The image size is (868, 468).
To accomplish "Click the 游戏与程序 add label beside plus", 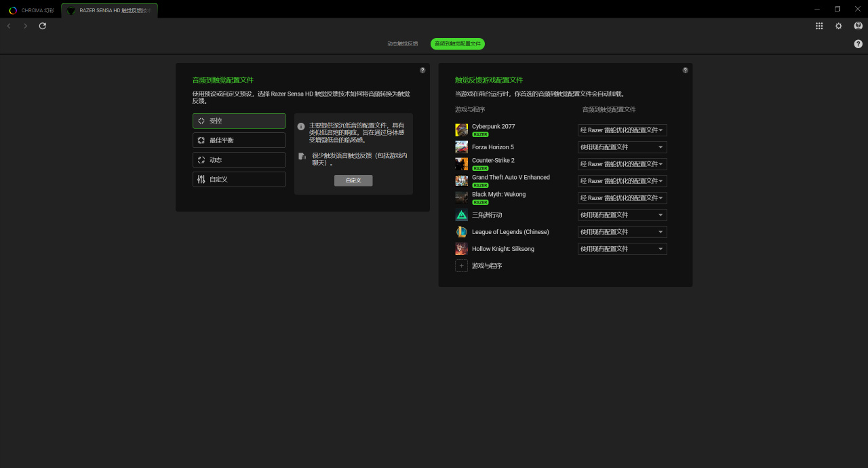I will pos(487,266).
